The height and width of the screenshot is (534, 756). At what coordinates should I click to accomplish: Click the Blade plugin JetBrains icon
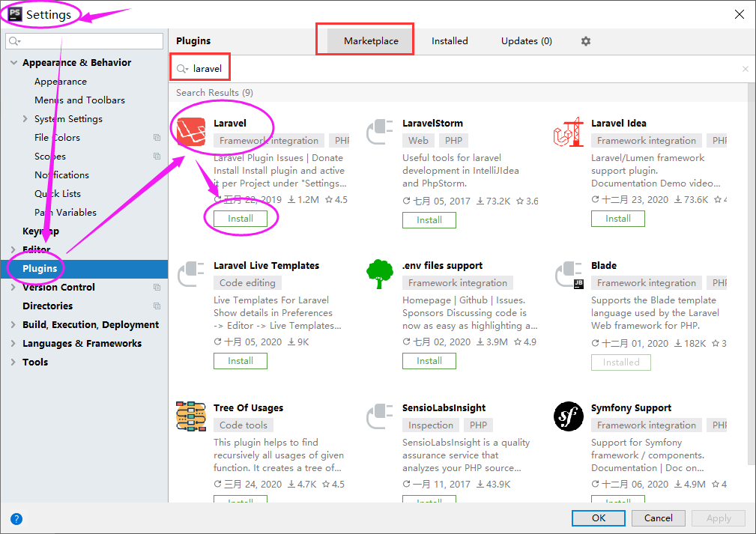click(x=569, y=274)
